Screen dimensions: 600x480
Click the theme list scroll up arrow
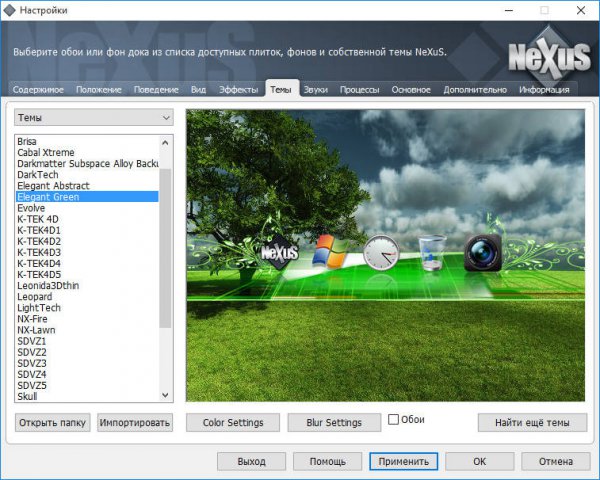click(165, 143)
